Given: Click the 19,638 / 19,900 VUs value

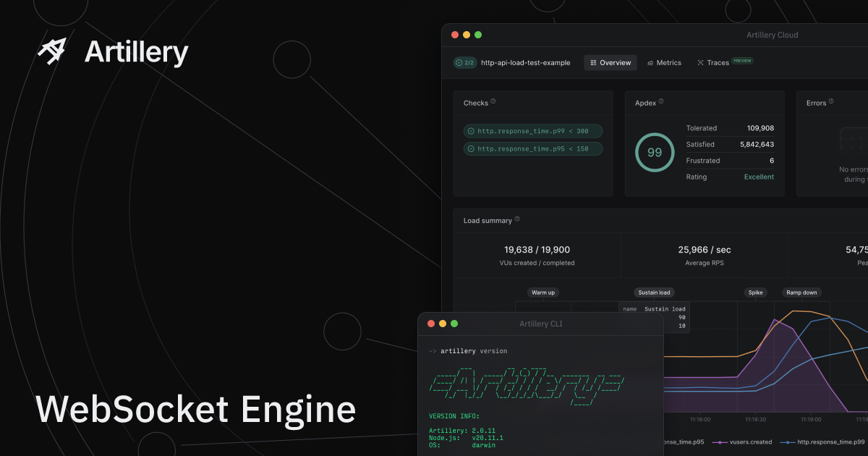Looking at the screenshot, I should tap(537, 250).
